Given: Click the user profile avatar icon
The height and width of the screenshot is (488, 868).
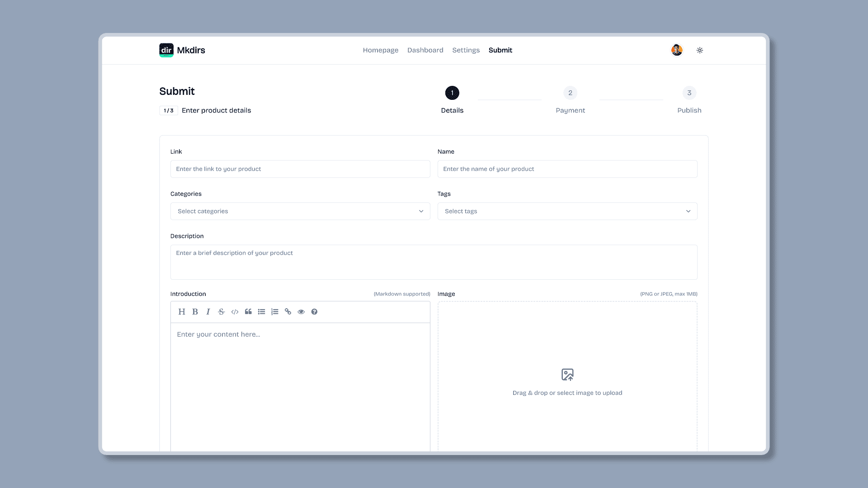Looking at the screenshot, I should coord(677,50).
